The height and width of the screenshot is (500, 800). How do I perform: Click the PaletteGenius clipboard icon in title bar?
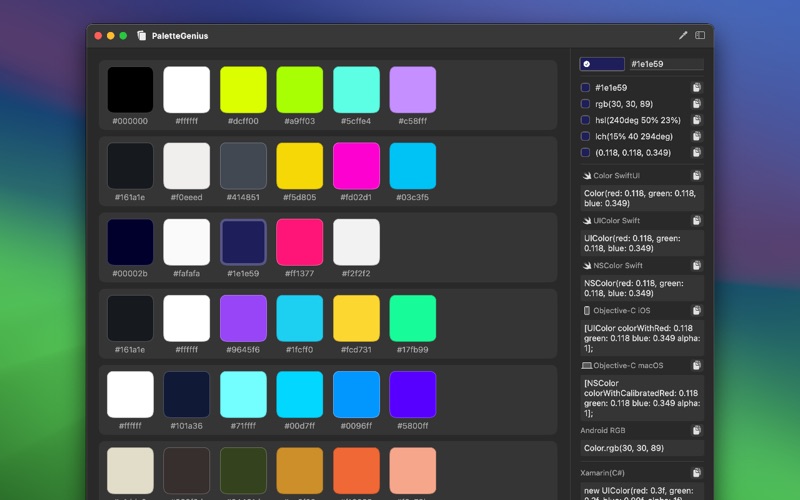141,36
